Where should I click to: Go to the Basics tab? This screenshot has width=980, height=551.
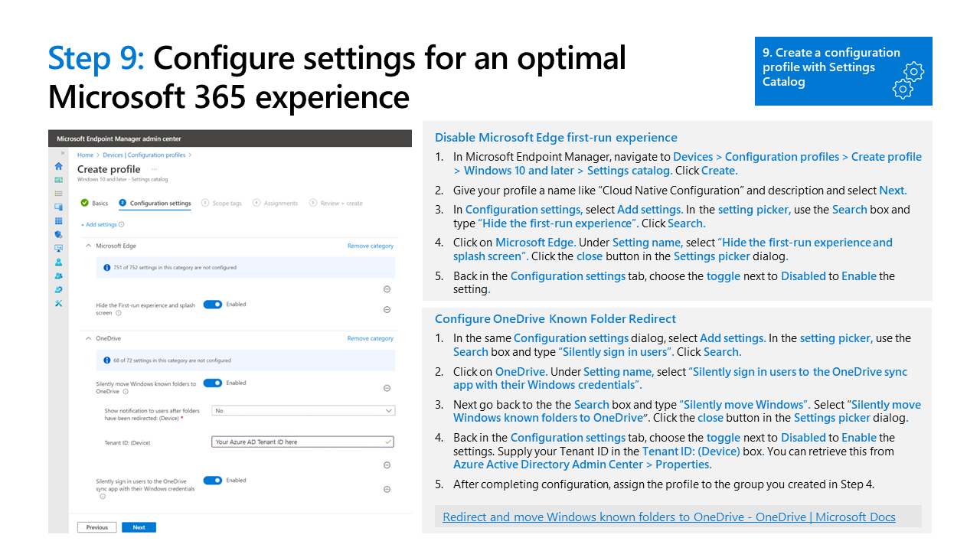(95, 204)
